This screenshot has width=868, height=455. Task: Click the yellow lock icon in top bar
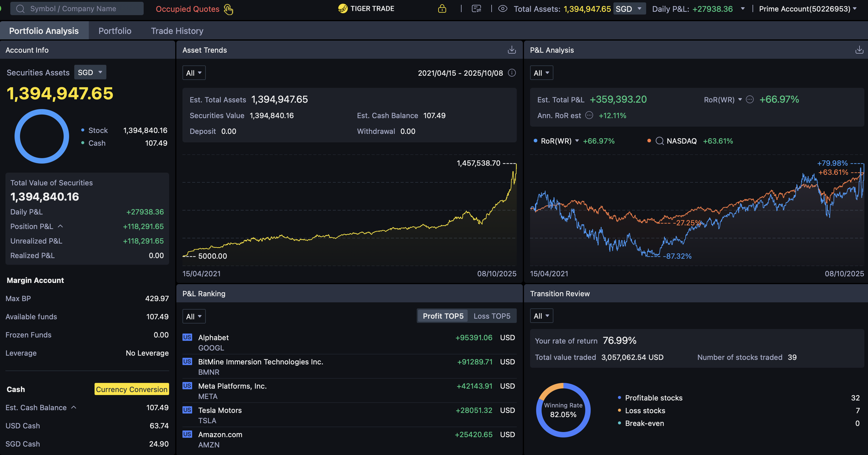(x=442, y=9)
